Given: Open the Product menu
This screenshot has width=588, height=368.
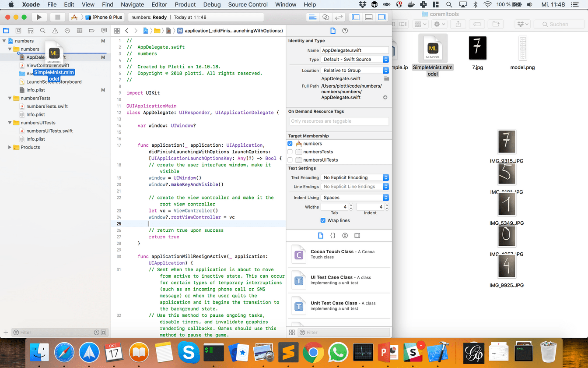Looking at the screenshot, I should (185, 5).
